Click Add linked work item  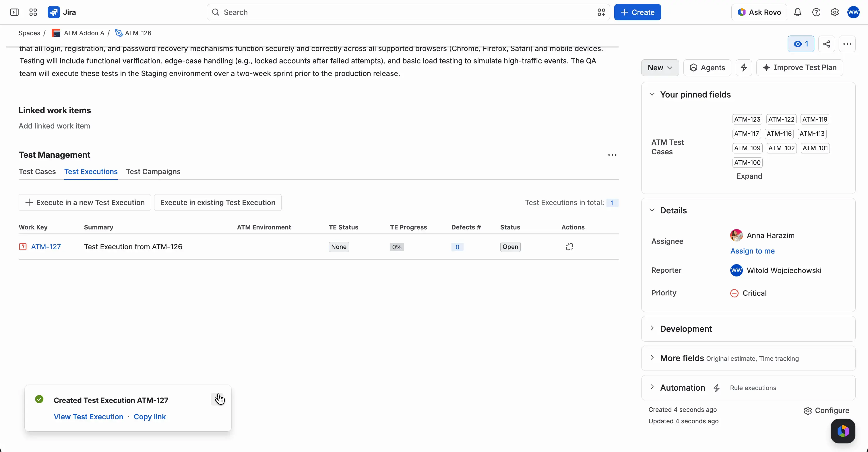pyautogui.click(x=54, y=126)
